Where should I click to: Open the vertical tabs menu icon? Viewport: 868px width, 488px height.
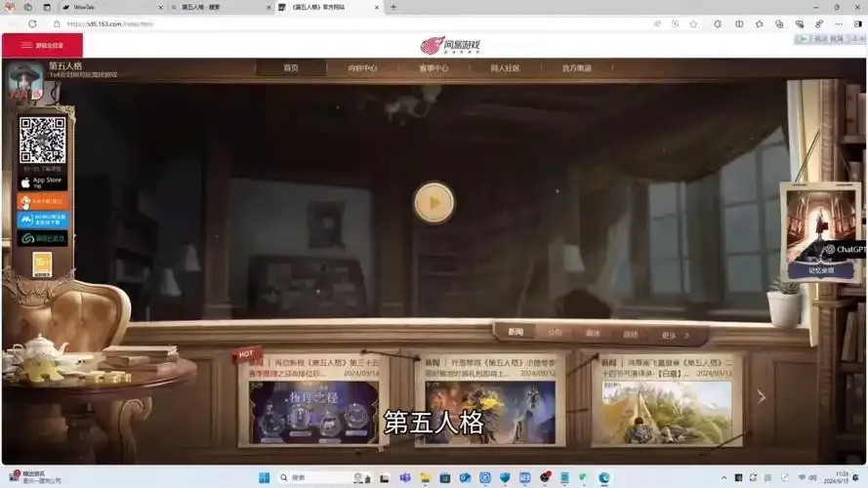point(47,7)
